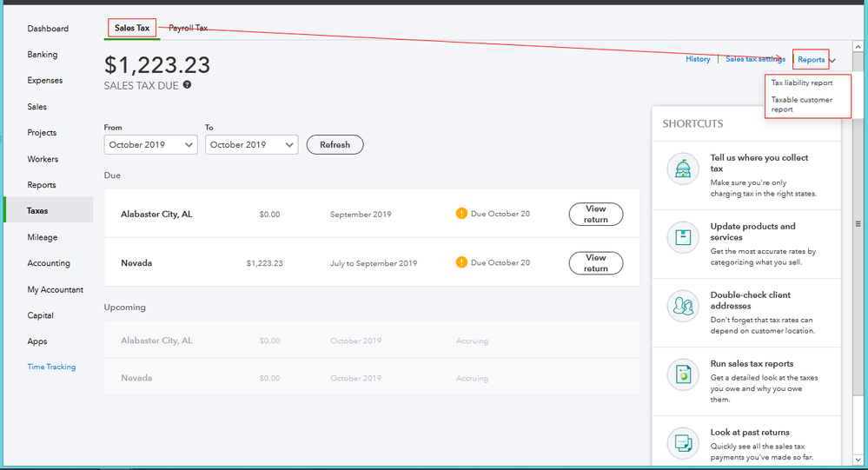View return for Alabaster City, AL

pos(596,215)
